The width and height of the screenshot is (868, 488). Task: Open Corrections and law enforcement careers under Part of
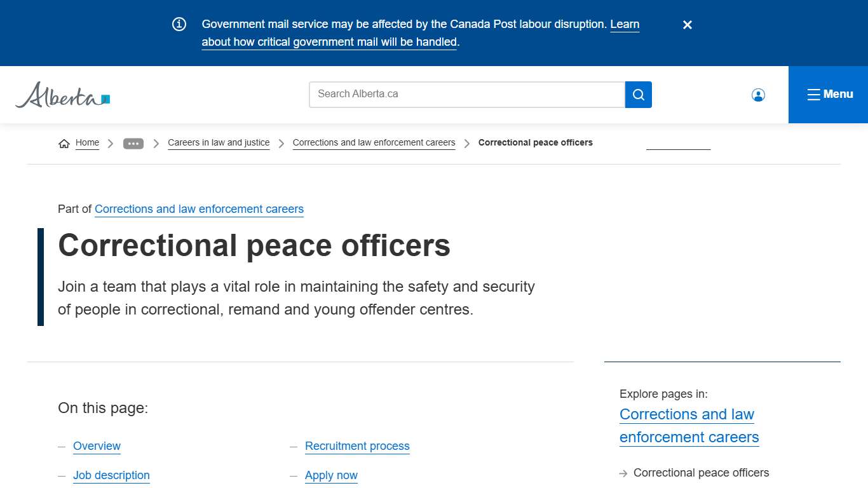pyautogui.click(x=199, y=209)
